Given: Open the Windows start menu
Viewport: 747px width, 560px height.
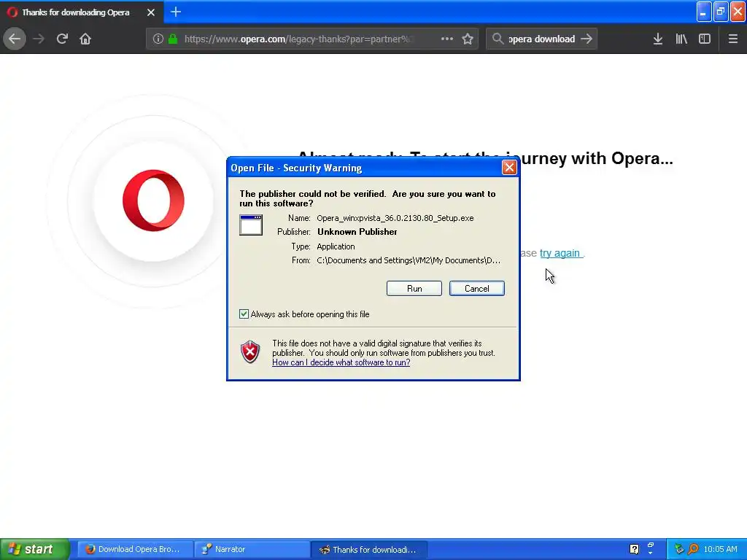Looking at the screenshot, I should (x=35, y=549).
